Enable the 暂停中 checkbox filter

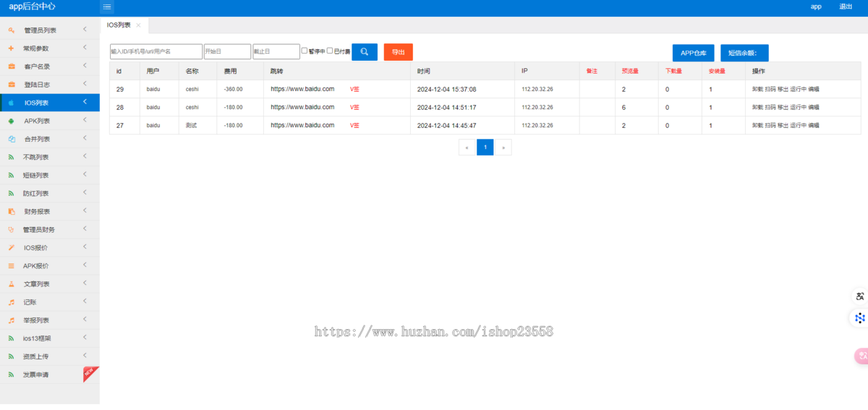305,51
